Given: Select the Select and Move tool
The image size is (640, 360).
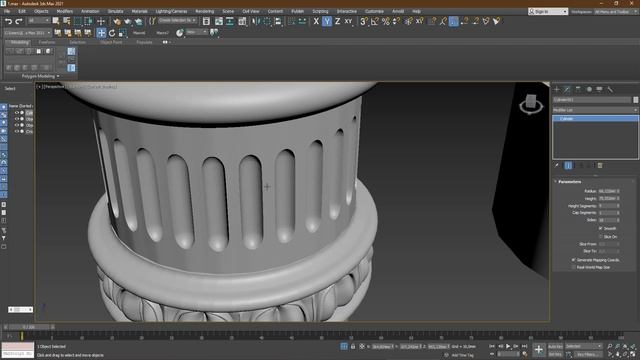Looking at the screenshot, I should click(x=101, y=33).
